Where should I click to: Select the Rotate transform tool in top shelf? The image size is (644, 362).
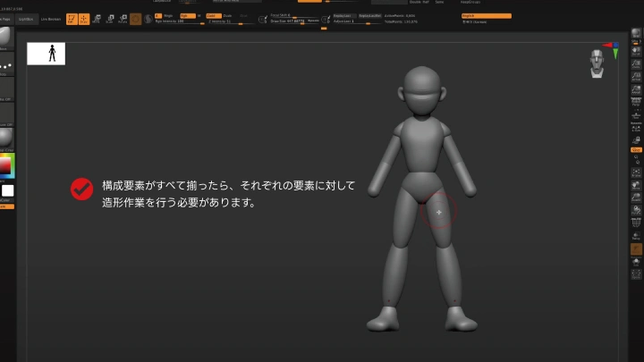click(123, 19)
